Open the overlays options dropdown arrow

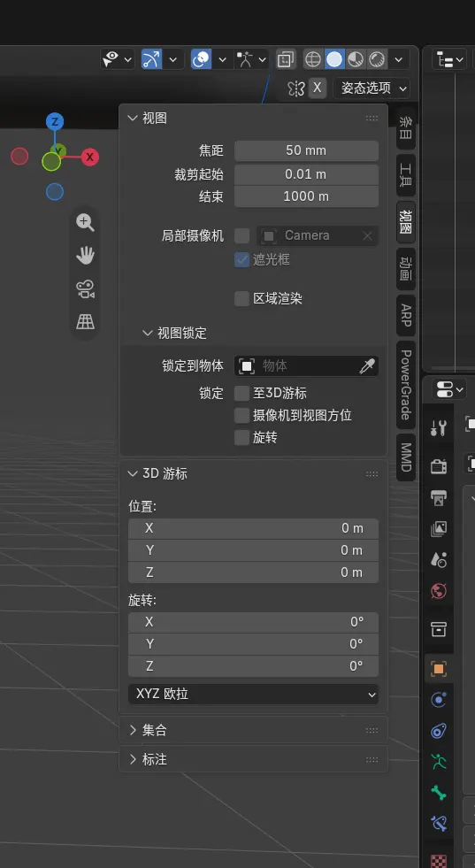coord(223,59)
